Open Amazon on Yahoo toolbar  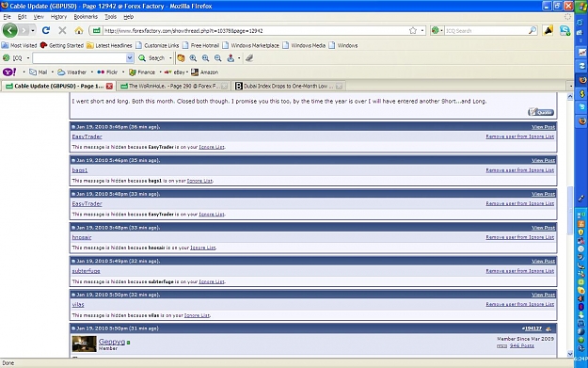pyautogui.click(x=205, y=72)
